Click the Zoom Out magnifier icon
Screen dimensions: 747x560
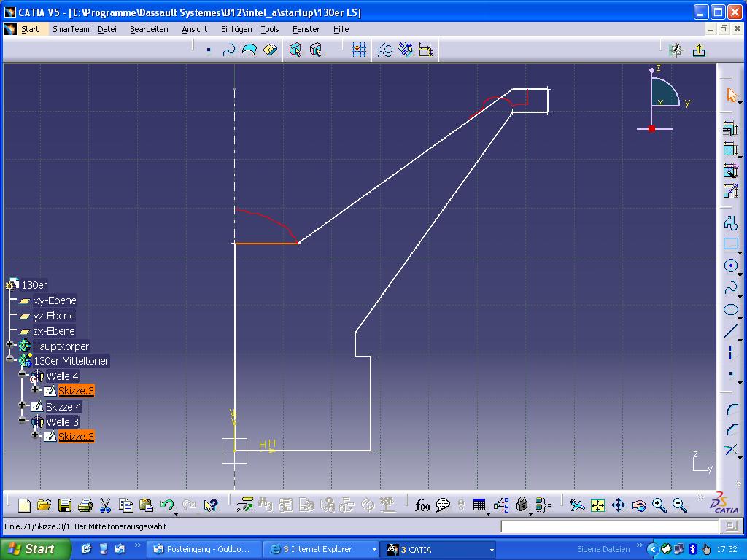(680, 505)
